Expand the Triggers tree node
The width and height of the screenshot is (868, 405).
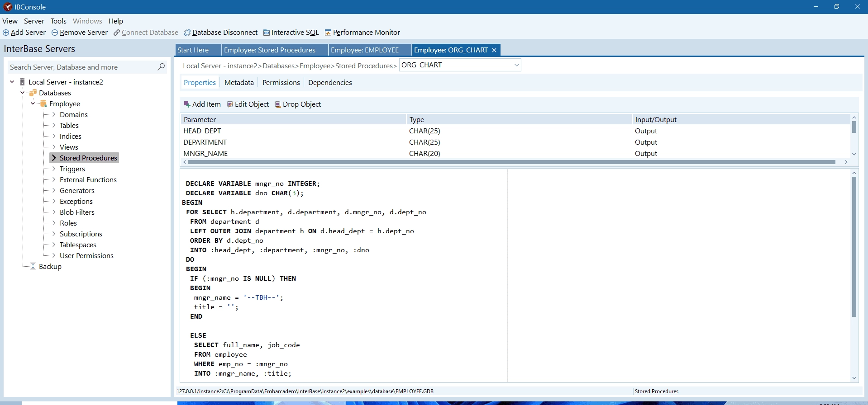point(54,169)
